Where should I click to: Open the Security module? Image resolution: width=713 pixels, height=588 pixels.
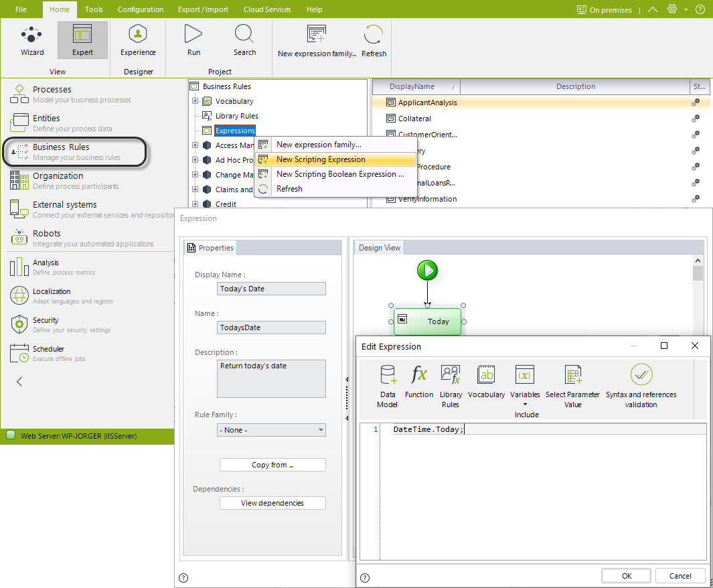pyautogui.click(x=60, y=324)
